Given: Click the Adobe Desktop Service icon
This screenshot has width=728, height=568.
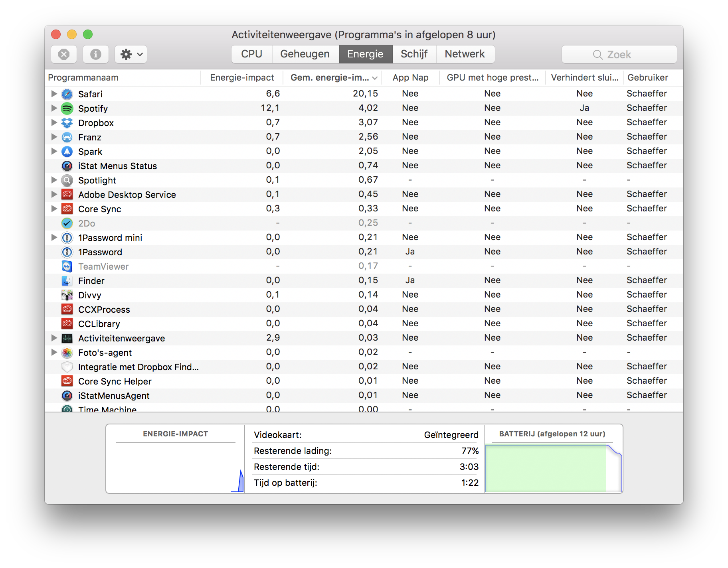Looking at the screenshot, I should click(67, 195).
